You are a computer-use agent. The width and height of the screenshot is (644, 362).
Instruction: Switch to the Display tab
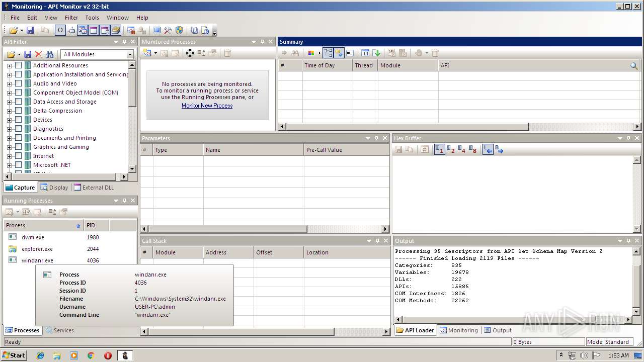coord(54,188)
